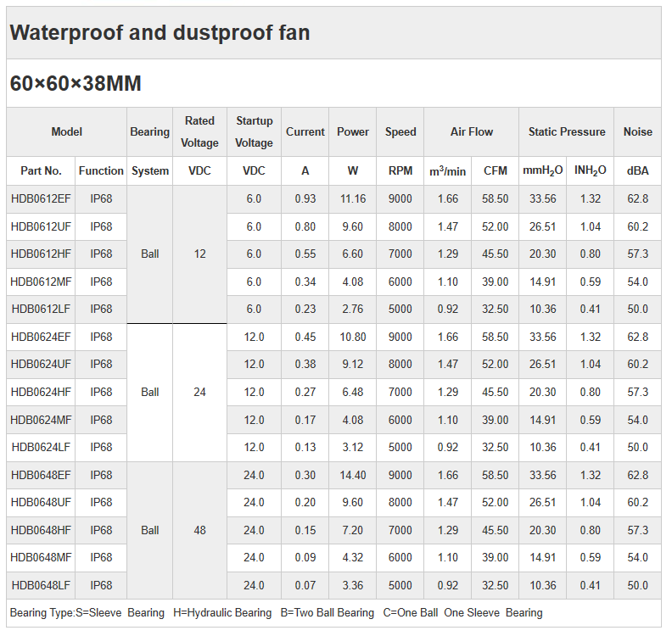Click the dBA unit subheader
672x636 pixels.
pyautogui.click(x=638, y=170)
